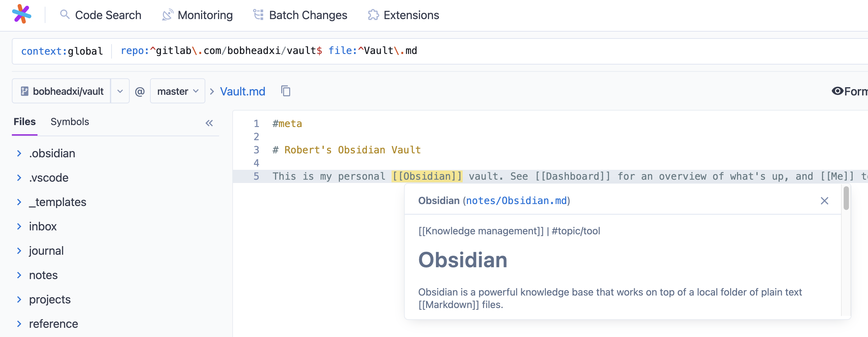Click the Monitoring radar icon
Image resolution: width=868 pixels, height=337 pixels.
[167, 15]
